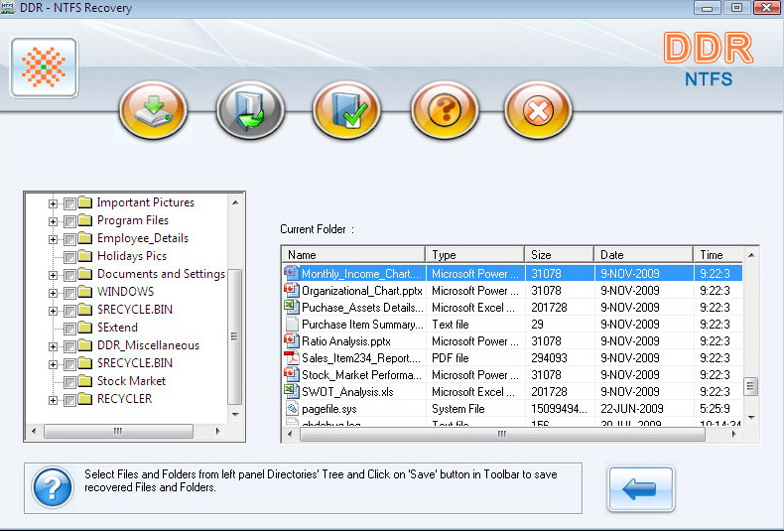
Task: Expand the Documents and Settings node
Action: pyautogui.click(x=53, y=274)
